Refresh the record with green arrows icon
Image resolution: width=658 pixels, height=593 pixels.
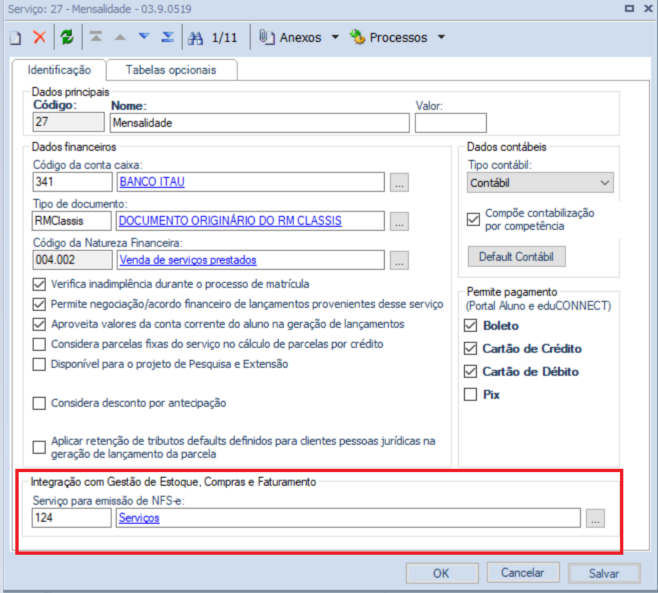pyautogui.click(x=67, y=37)
